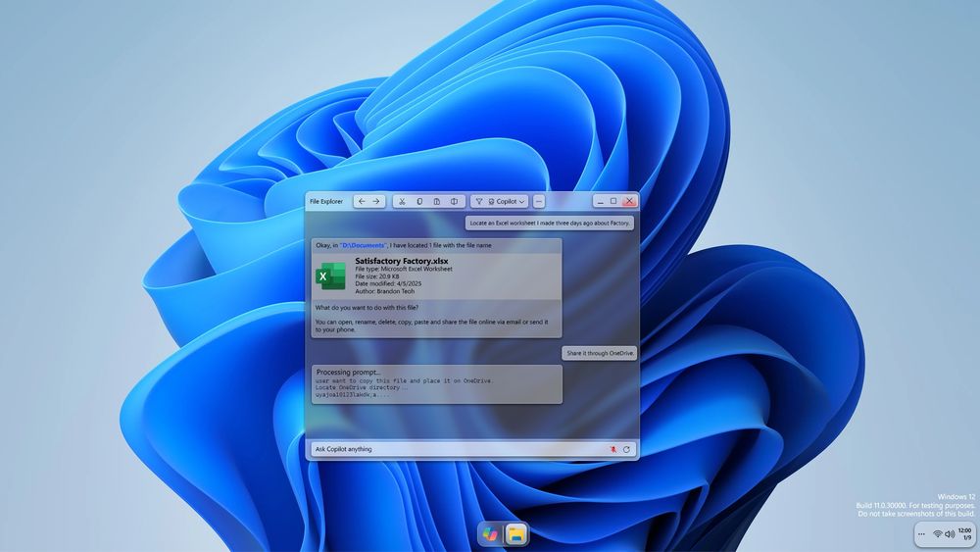The height and width of the screenshot is (552, 980).
Task: Open the volume speaker tray icon
Action: click(950, 534)
